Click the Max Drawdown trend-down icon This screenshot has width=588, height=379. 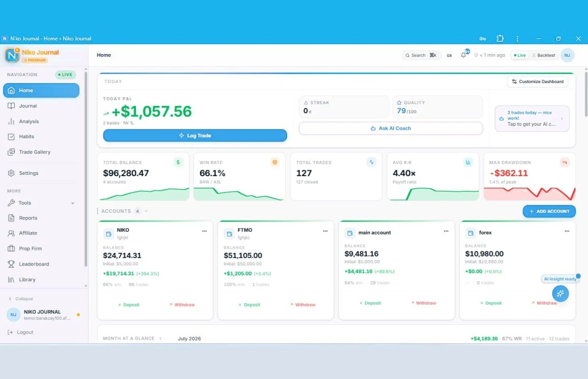click(x=565, y=162)
